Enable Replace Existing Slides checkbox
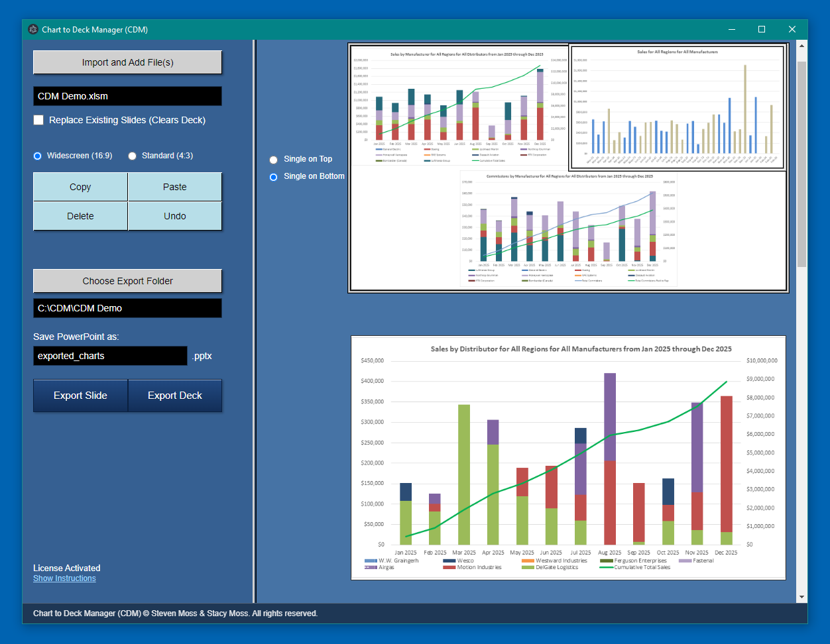830x644 pixels. (x=38, y=120)
